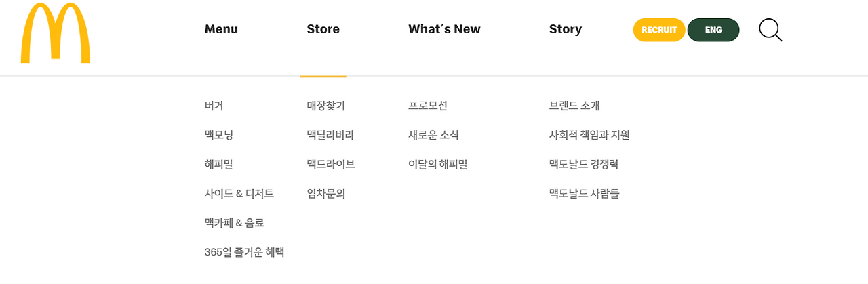Open the search magnifier icon
Screen dimensions: 868x284
(x=770, y=31)
